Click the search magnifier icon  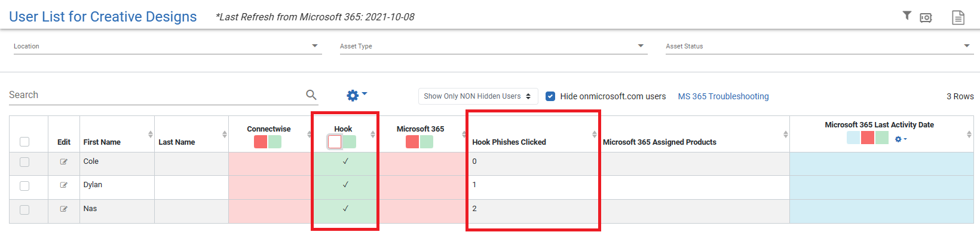coord(311,94)
